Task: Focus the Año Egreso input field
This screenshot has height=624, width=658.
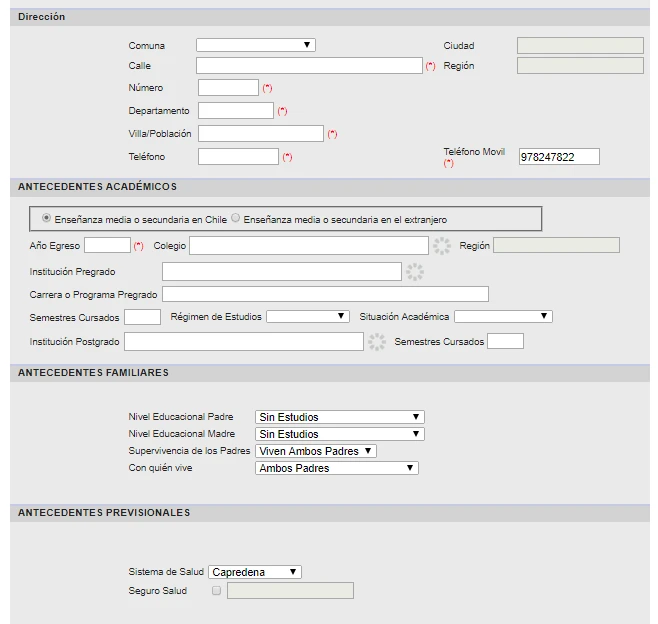Action: [107, 246]
